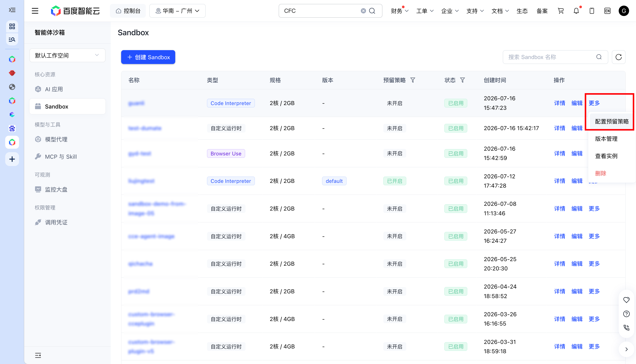Filter by 预留策略 funnel icon

[413, 80]
